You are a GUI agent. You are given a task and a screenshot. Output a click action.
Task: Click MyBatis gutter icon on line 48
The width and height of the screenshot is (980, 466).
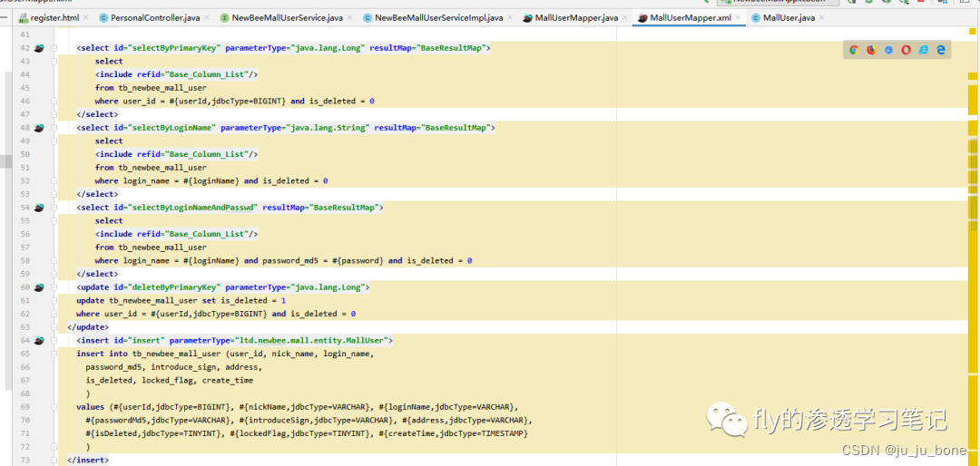(x=39, y=128)
